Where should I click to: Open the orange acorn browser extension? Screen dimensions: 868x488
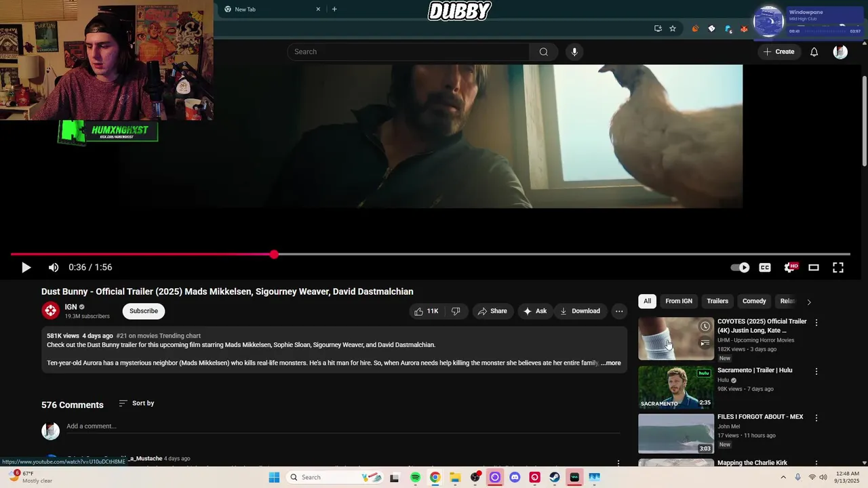pos(695,28)
